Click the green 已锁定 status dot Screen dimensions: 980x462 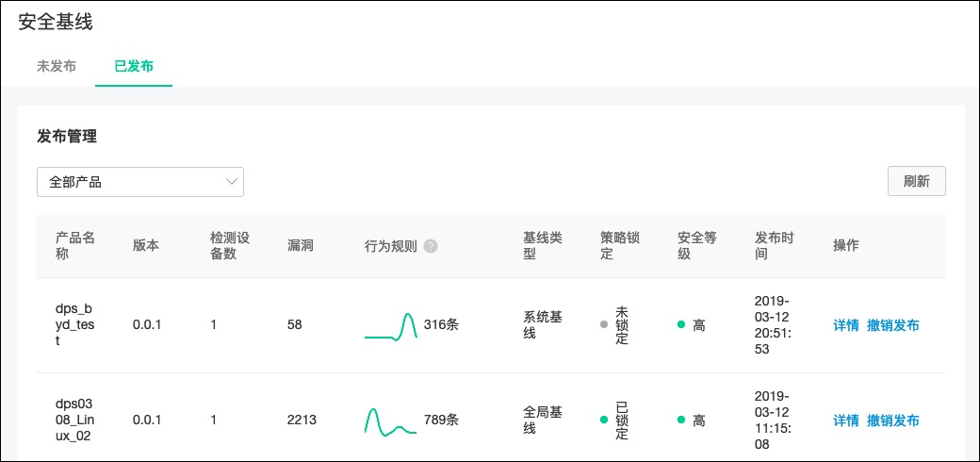pos(603,421)
